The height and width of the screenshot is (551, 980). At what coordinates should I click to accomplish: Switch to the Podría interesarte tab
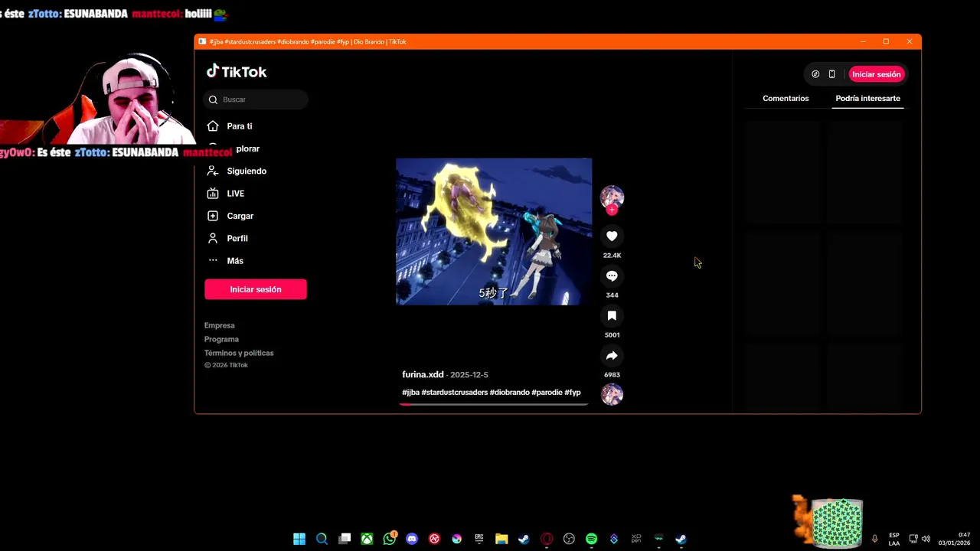click(867, 99)
